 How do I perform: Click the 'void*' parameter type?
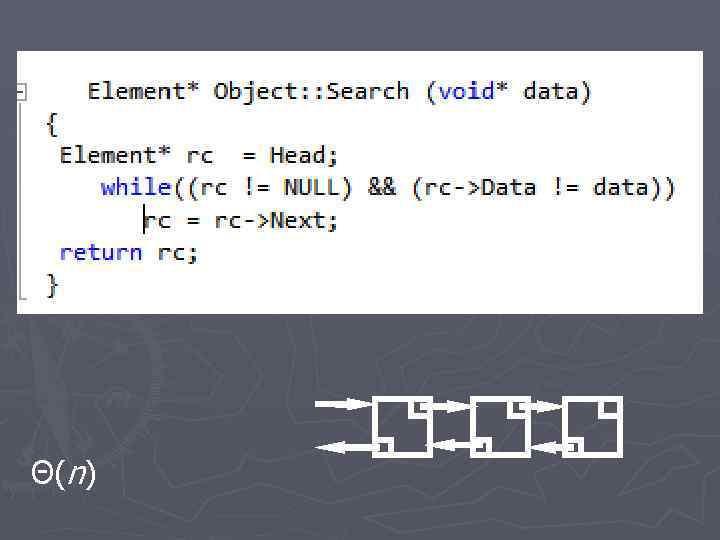pos(474,92)
